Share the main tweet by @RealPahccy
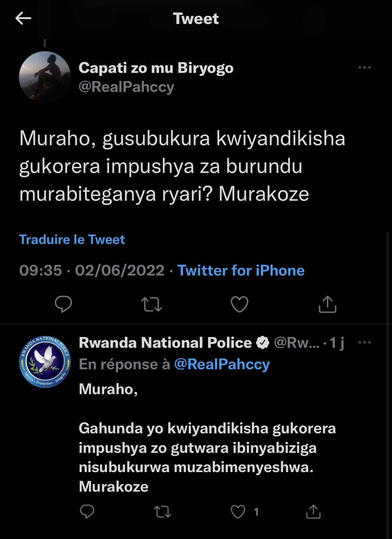 (x=328, y=304)
